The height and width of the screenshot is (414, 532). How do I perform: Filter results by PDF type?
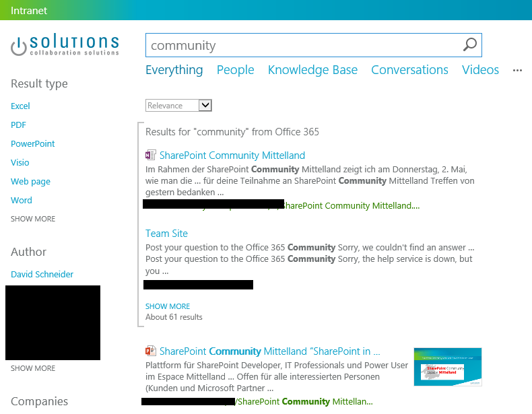coord(18,125)
